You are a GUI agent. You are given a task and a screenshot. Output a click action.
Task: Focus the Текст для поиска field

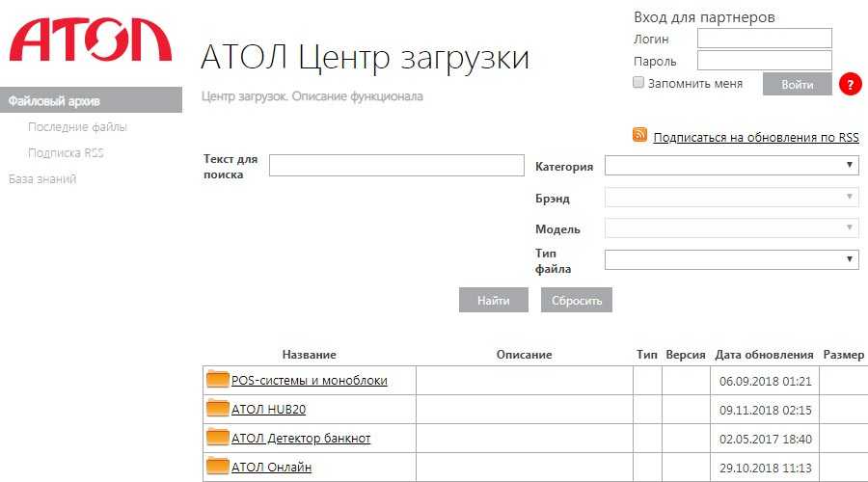[396, 166]
